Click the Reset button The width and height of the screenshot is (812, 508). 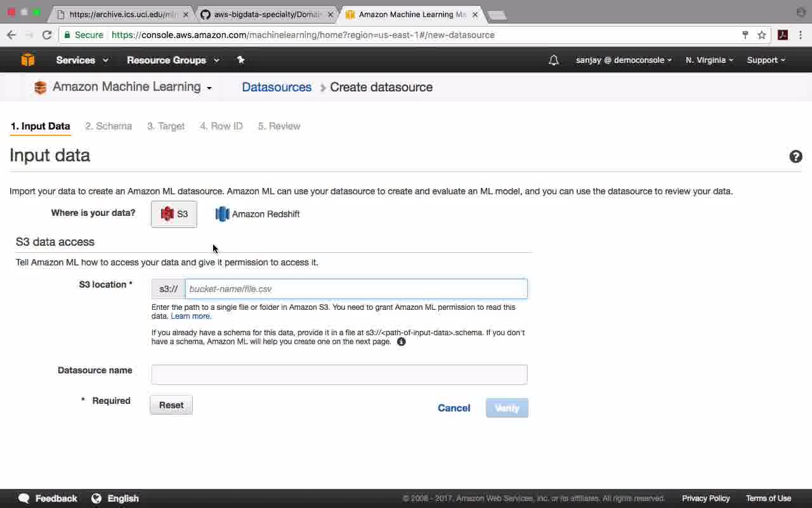point(171,405)
